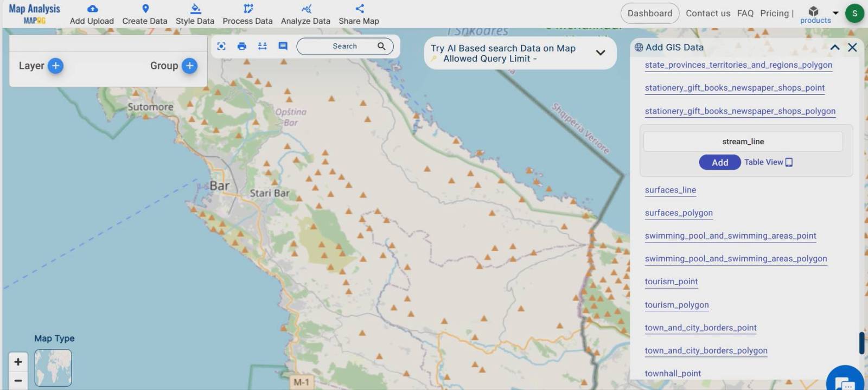Click the globe icon beside Add GIS Data
The image size is (868, 390).
(x=639, y=47)
